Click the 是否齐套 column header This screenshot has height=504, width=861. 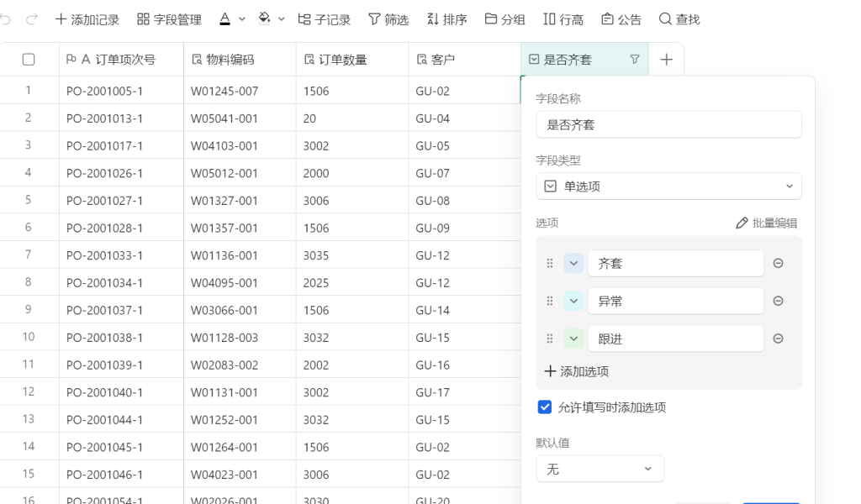(584, 60)
